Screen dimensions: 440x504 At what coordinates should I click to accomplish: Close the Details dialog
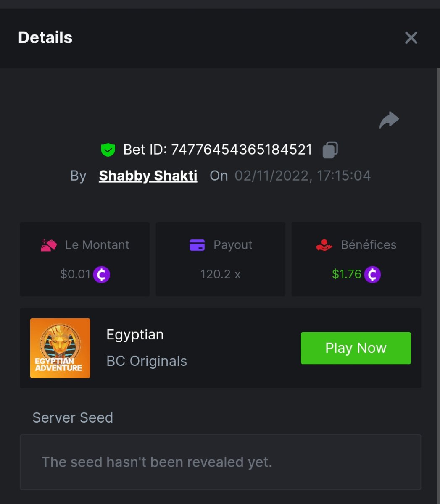click(411, 38)
